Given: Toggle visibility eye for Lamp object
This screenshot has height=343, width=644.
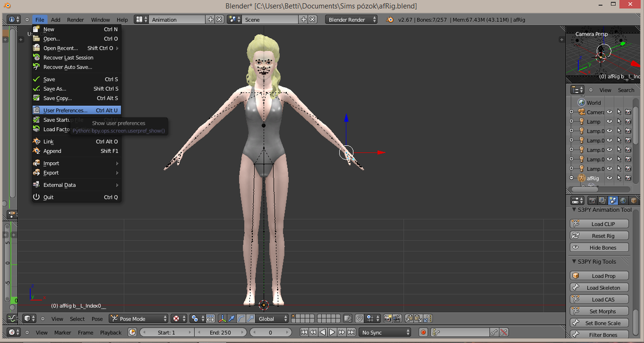Looking at the screenshot, I should pyautogui.click(x=609, y=122).
